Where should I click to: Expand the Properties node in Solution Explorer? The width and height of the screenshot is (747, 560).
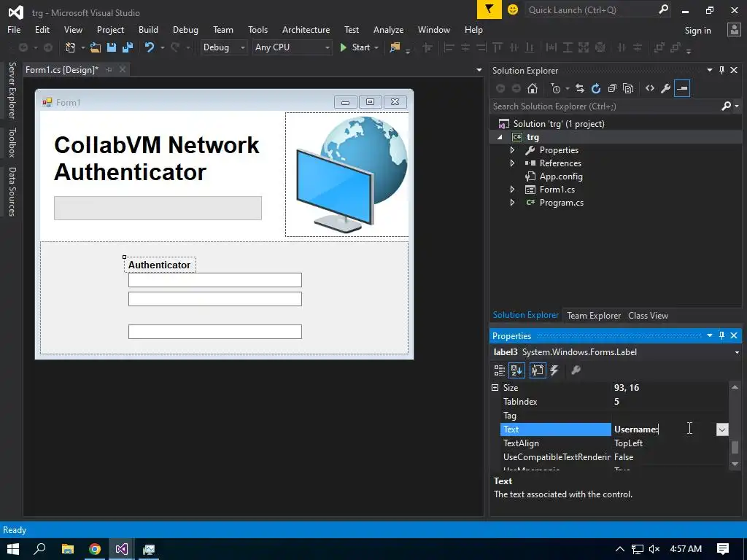(512, 150)
